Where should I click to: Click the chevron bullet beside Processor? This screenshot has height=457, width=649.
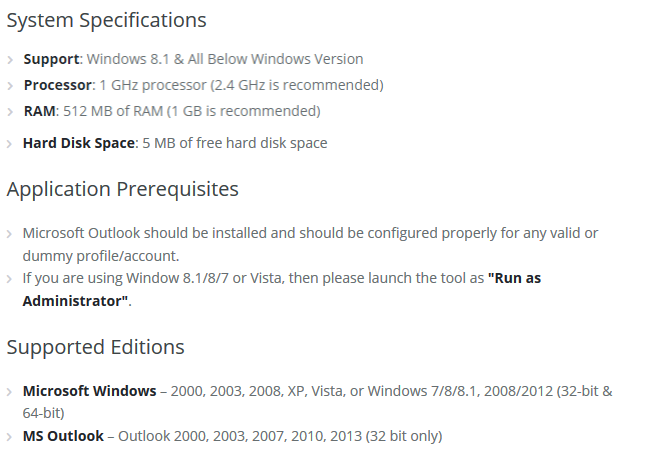coord(10,86)
